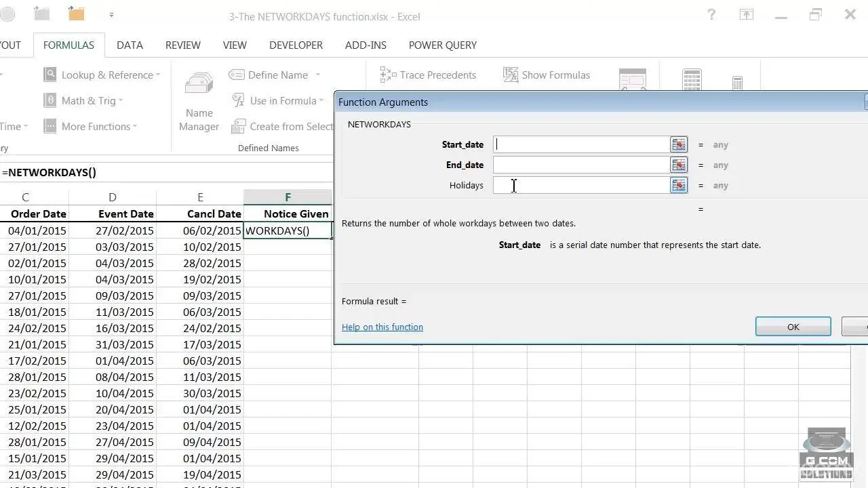The width and height of the screenshot is (868, 488).
Task: Select Order Date cell 21/01/2015
Action: pos(34,344)
